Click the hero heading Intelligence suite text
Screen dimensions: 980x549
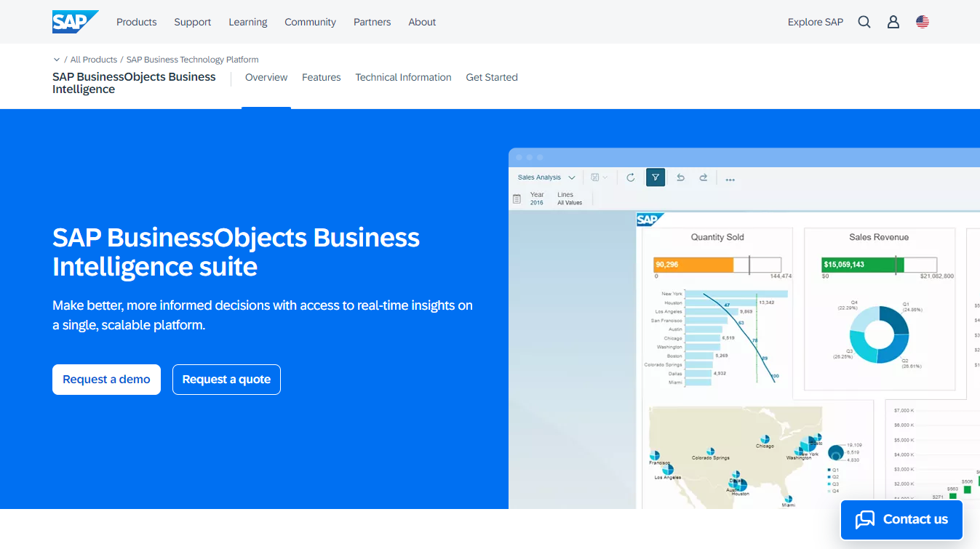[x=155, y=267]
